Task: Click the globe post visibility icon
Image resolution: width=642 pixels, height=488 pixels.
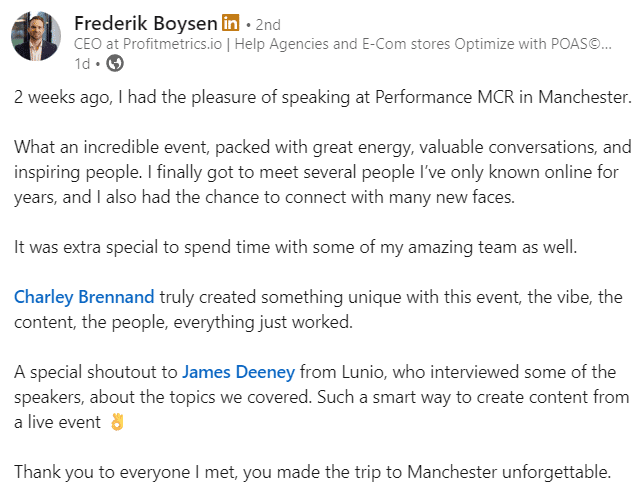Action: click(115, 63)
